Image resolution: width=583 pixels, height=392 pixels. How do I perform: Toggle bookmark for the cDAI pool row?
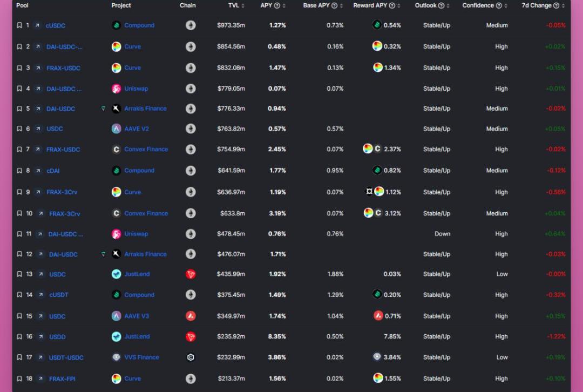point(19,171)
